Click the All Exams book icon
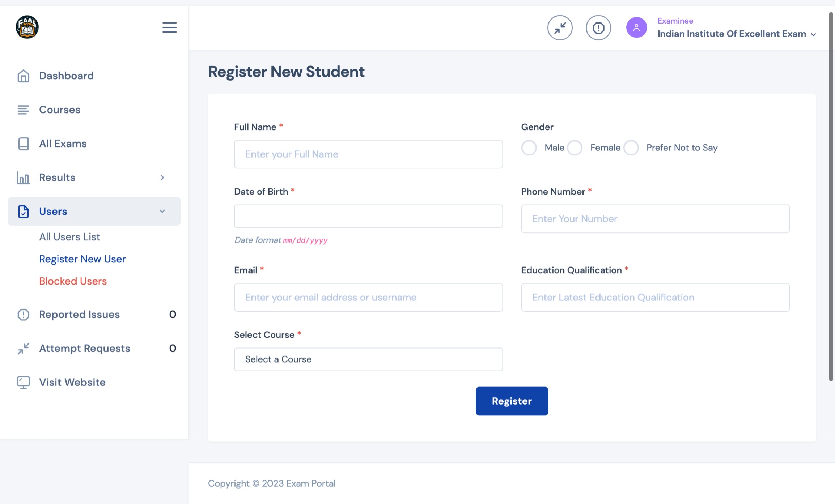Viewport: 835px width, 504px height. point(24,144)
